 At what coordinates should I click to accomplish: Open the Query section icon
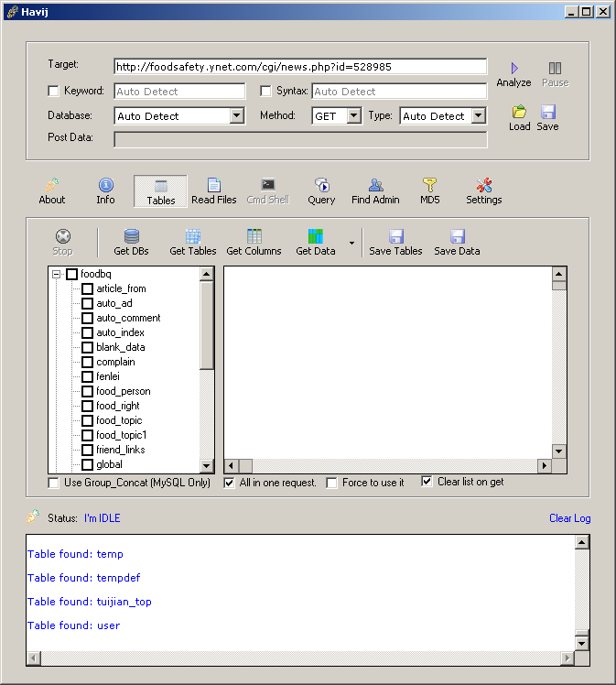tap(322, 185)
